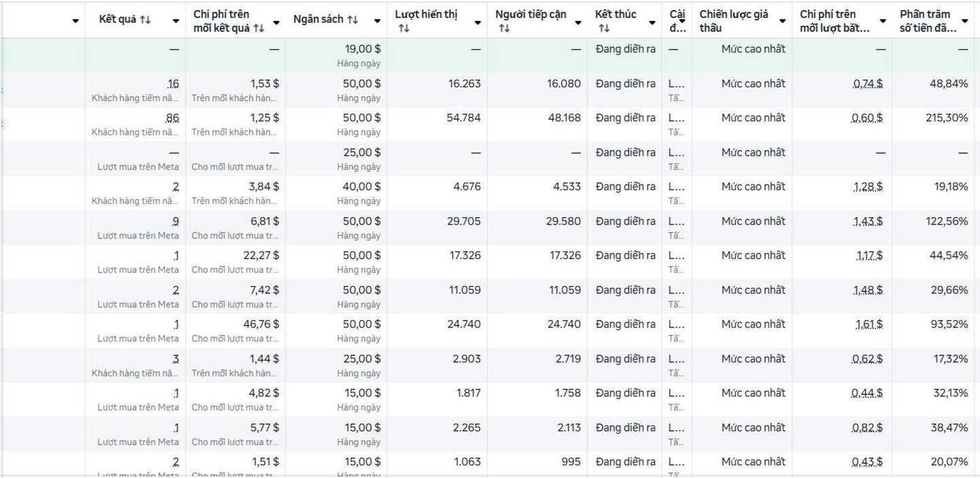The height and width of the screenshot is (478, 980).
Task: Click the Kết thúc column header label
Action: click(615, 14)
